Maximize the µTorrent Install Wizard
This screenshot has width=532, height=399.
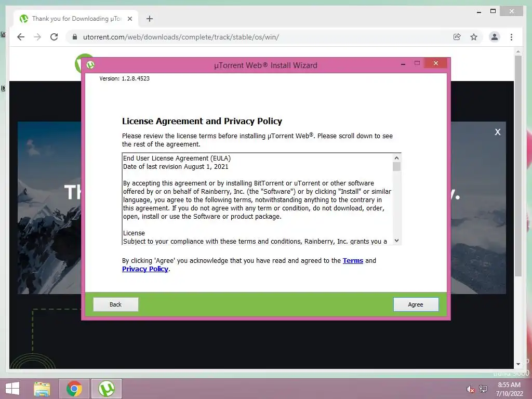(x=417, y=63)
